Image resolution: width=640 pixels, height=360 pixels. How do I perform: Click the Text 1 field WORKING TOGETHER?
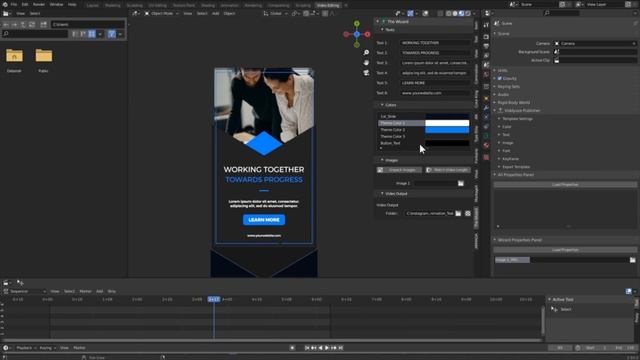(x=435, y=43)
